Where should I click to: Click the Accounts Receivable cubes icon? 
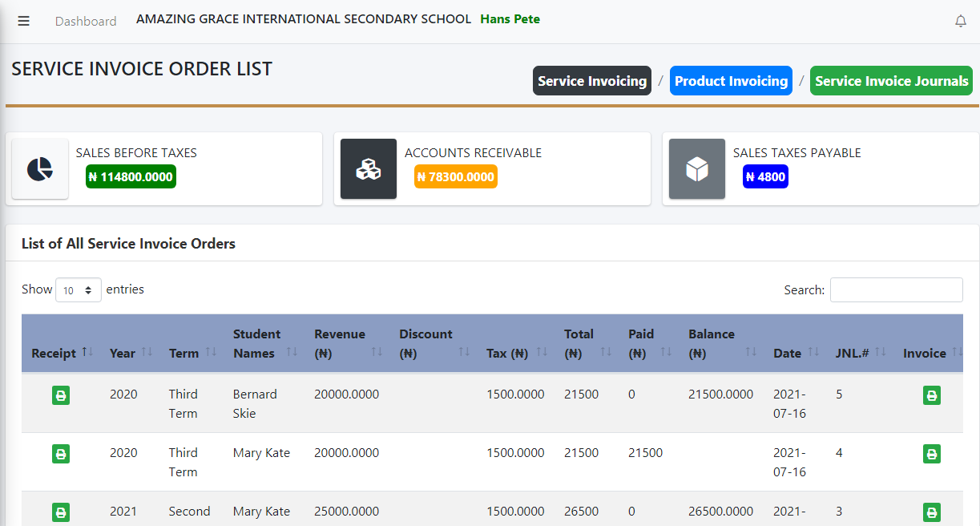point(369,169)
